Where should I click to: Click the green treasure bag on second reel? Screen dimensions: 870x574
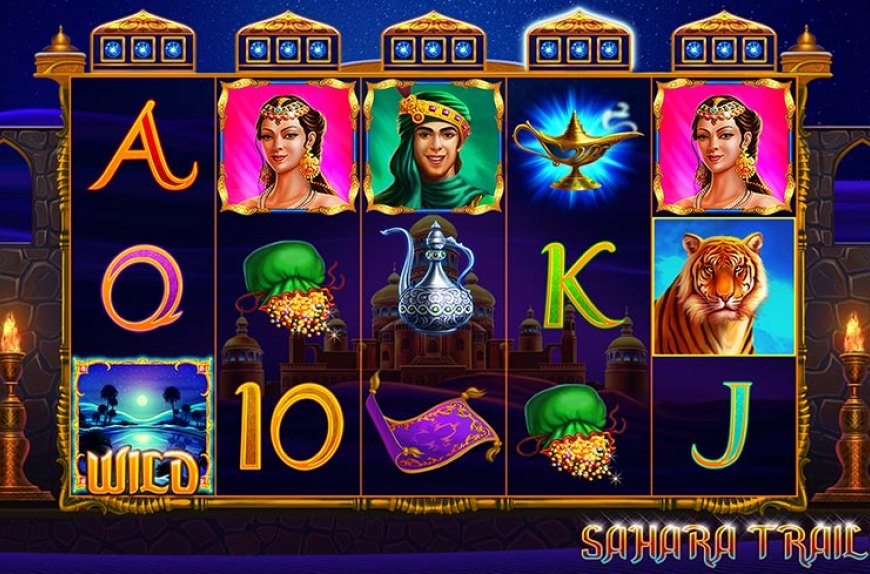point(291,287)
